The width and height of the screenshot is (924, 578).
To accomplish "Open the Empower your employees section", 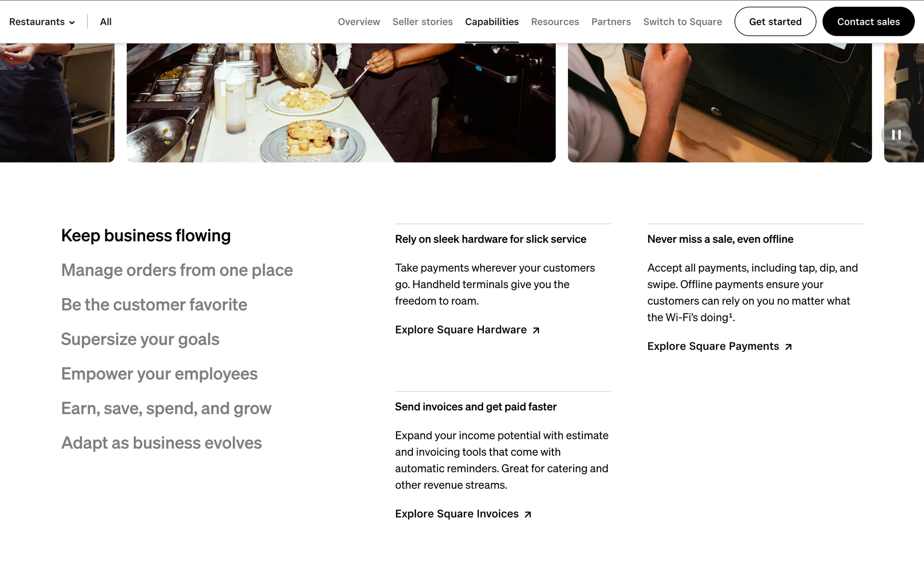I will (159, 374).
